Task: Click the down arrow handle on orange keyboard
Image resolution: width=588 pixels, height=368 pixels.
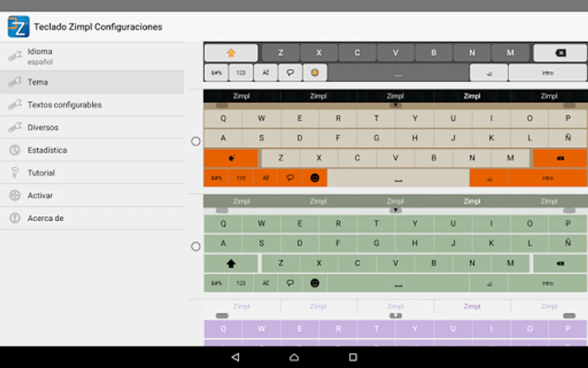Action: tap(396, 105)
